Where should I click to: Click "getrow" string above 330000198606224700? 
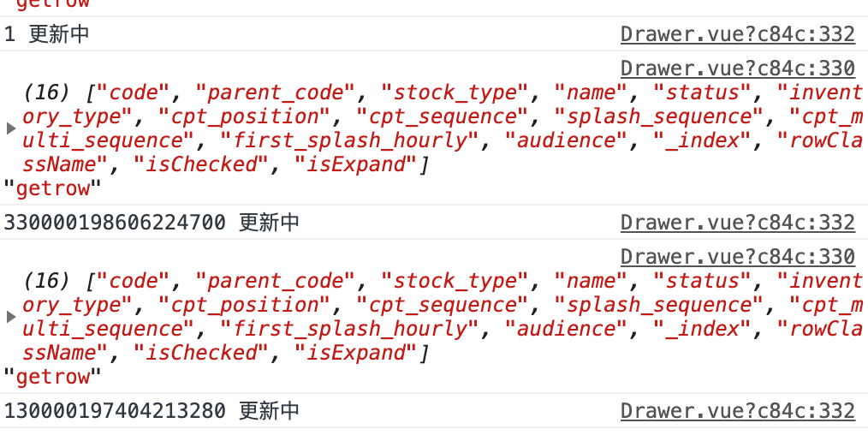(x=52, y=188)
